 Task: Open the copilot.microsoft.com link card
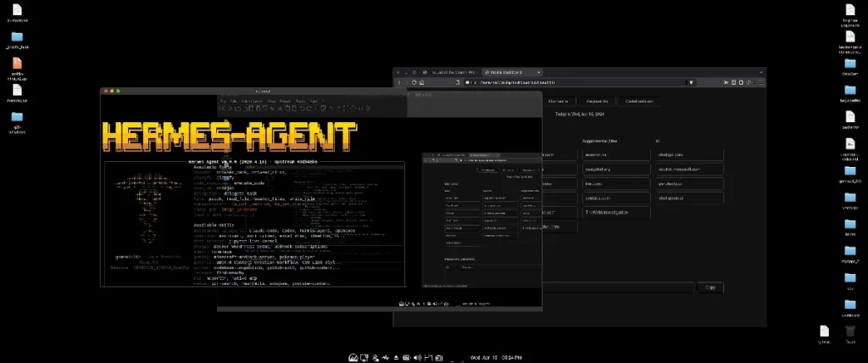point(689,170)
